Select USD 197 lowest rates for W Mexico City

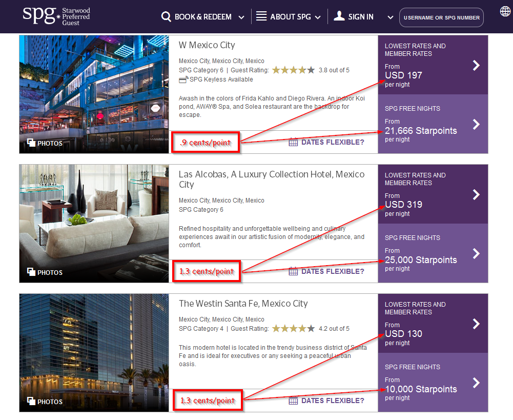coord(433,65)
